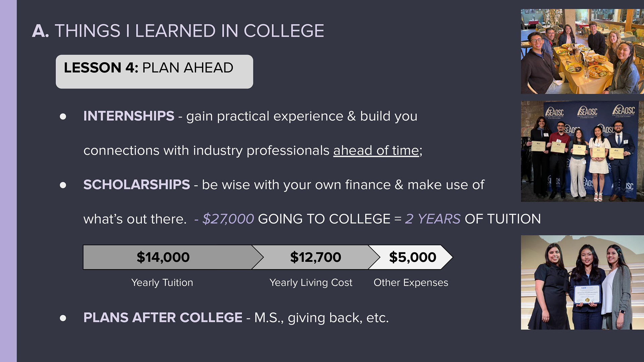Click the bullet before INTERNSHIPS
This screenshot has width=644, height=362.
(x=63, y=117)
